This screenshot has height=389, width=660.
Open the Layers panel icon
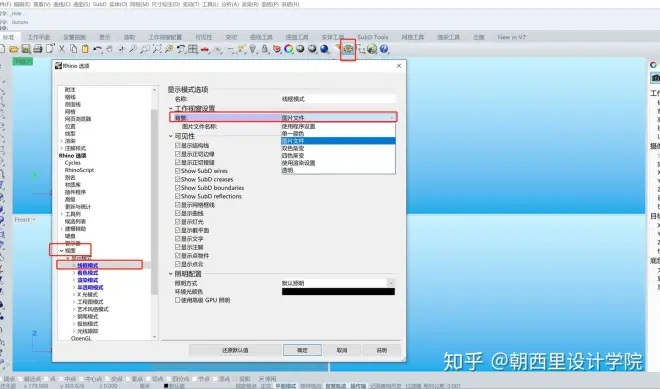pos(277,49)
